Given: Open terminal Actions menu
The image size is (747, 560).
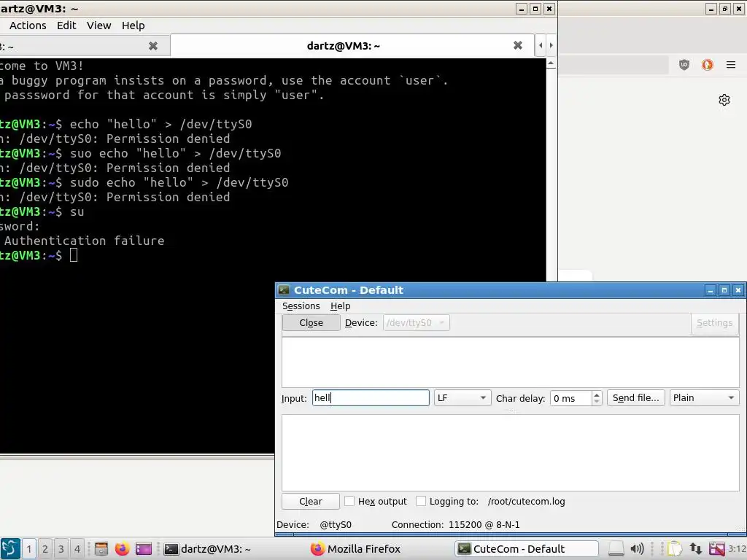Looking at the screenshot, I should pos(28,26).
